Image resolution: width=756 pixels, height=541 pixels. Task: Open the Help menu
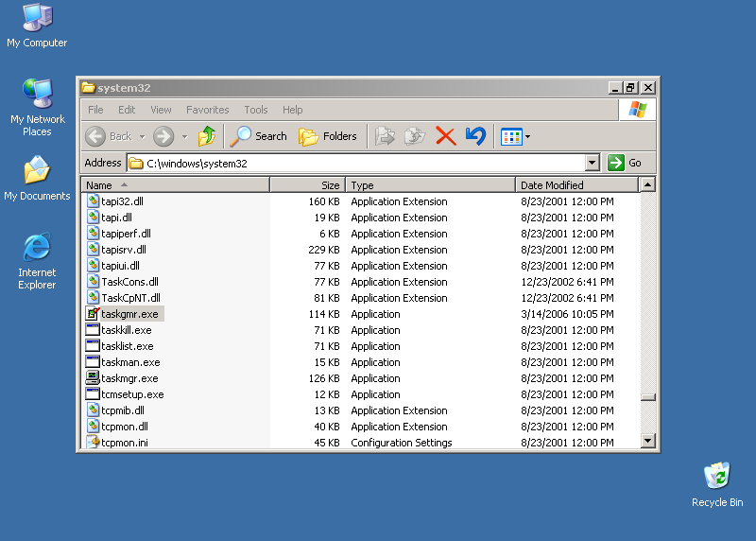(293, 110)
